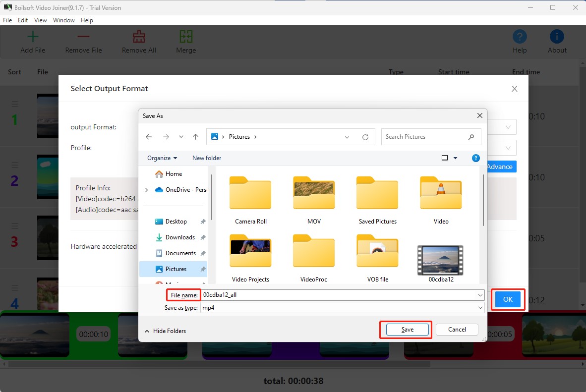Click the search magnifier in Search Pictures
This screenshot has height=392, width=586.
471,137
